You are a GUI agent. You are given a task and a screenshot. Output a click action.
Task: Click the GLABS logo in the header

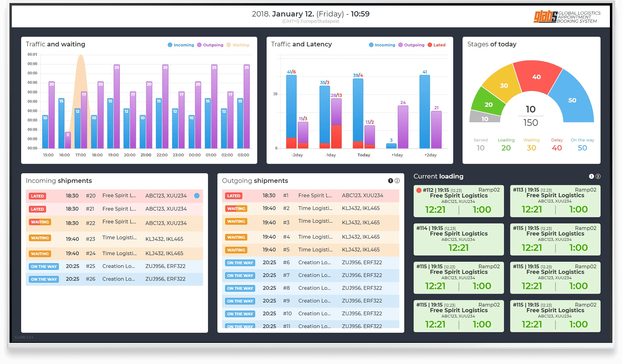(567, 17)
